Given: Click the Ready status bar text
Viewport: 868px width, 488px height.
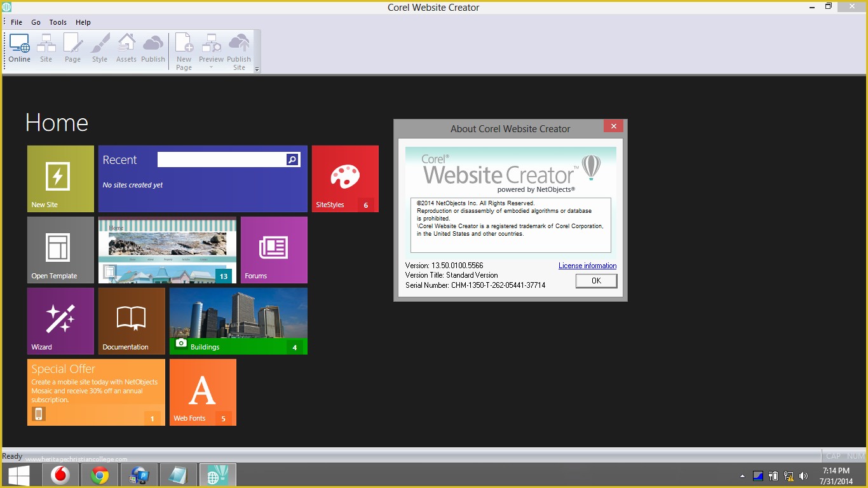Looking at the screenshot, I should 12,456.
